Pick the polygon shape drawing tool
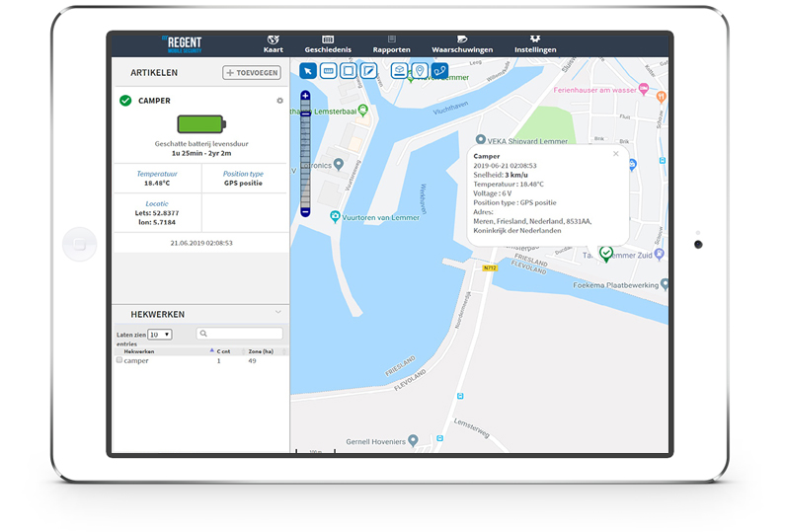785x532 pixels. click(x=368, y=70)
